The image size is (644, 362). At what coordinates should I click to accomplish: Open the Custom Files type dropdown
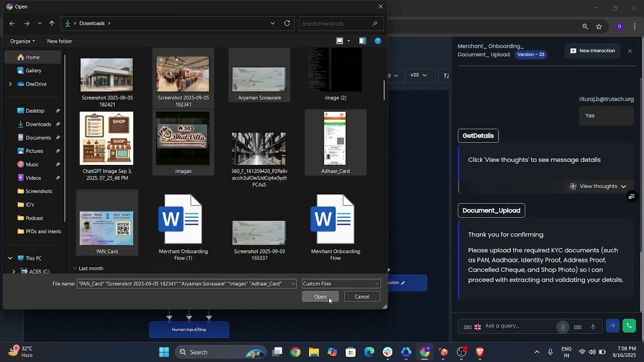tap(341, 284)
